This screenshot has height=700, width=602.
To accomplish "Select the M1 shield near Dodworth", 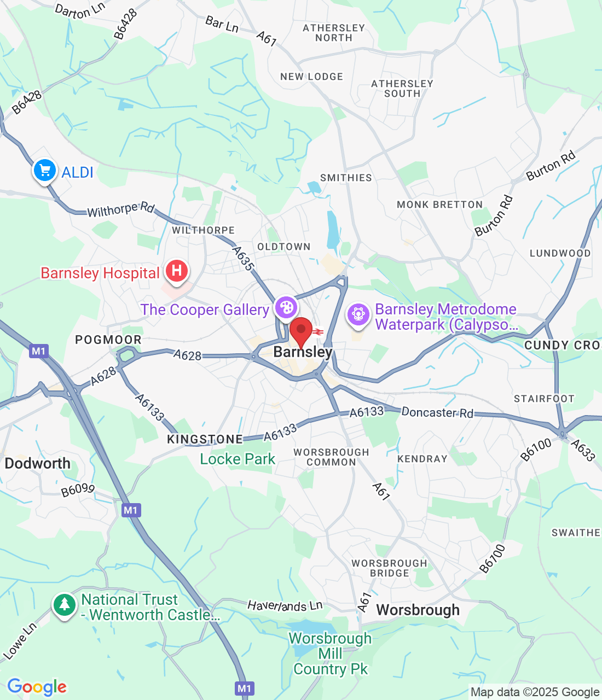I will pyautogui.click(x=131, y=510).
